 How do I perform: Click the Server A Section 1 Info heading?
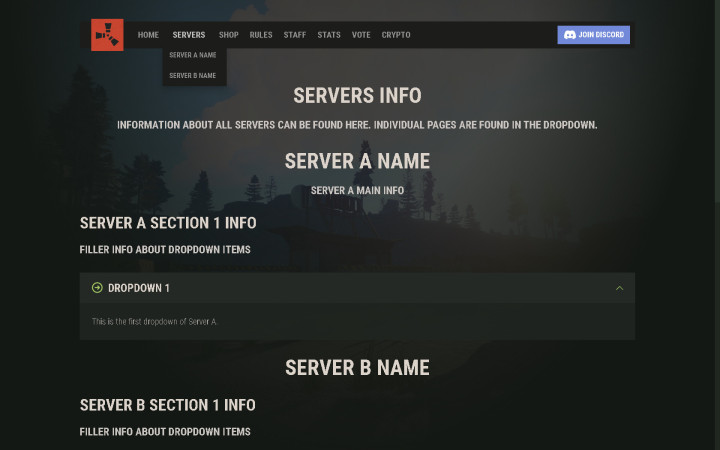click(168, 223)
